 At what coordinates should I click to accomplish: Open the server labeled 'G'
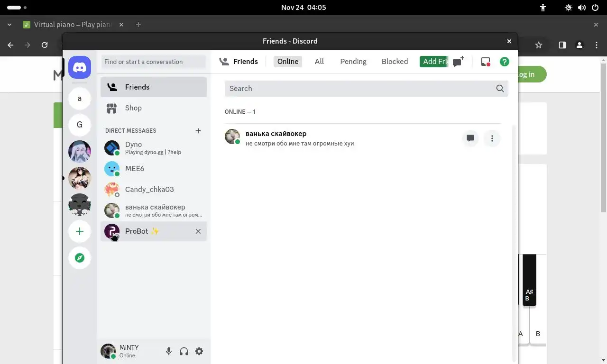coord(80,125)
